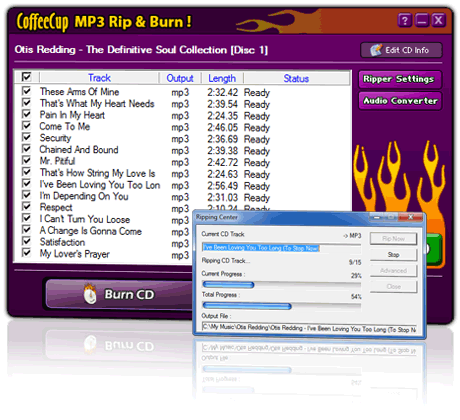Uncheck I'm Depending On You track
This screenshot has height=420, width=460.
click(x=26, y=195)
